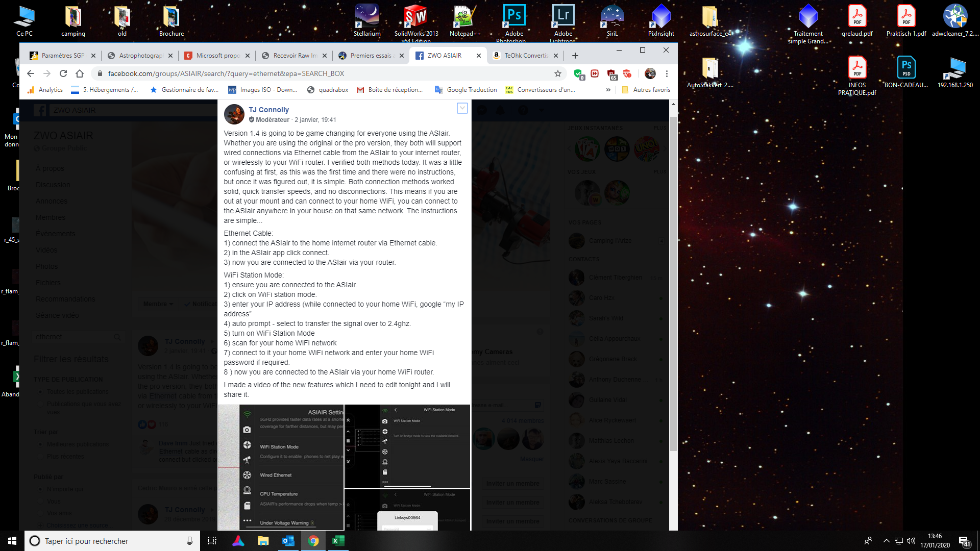Click microphone icon in Windows search
This screenshot has height=551, width=980.
[189, 541]
